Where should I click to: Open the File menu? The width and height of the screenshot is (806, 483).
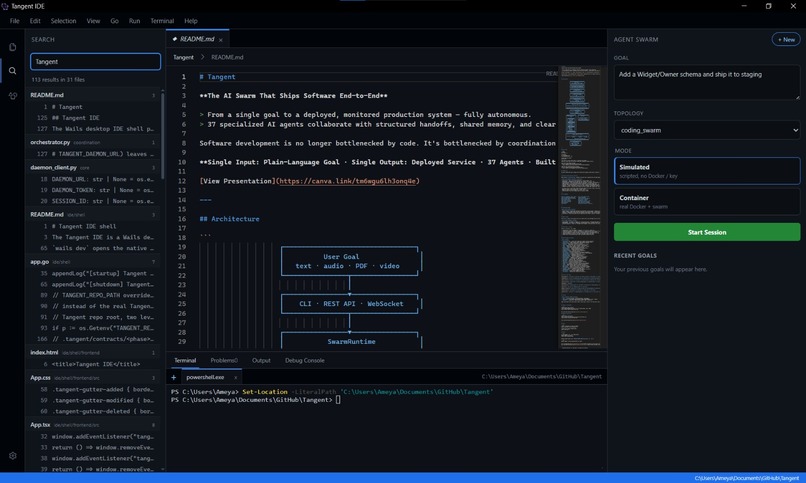(14, 21)
